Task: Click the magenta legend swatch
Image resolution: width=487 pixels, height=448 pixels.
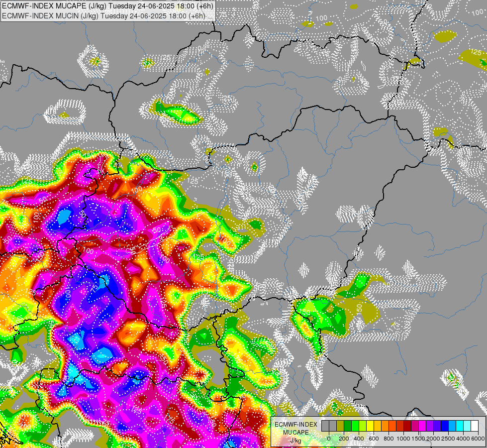Action: click(x=422, y=426)
